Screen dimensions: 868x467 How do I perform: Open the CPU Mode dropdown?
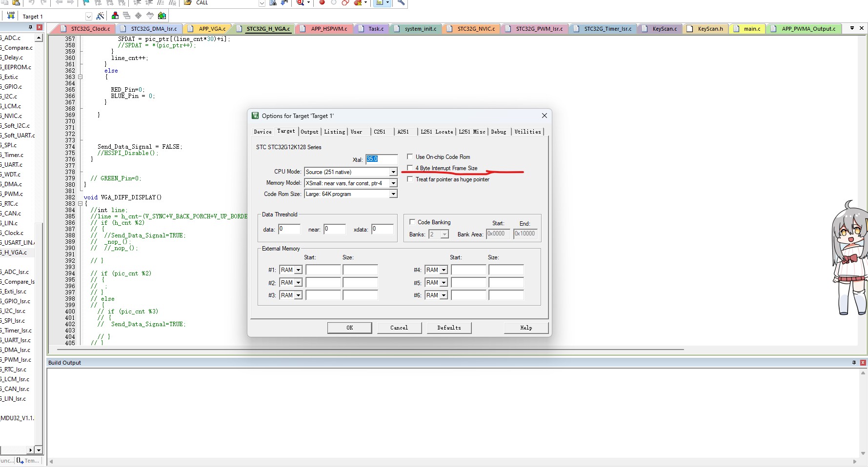coord(393,172)
